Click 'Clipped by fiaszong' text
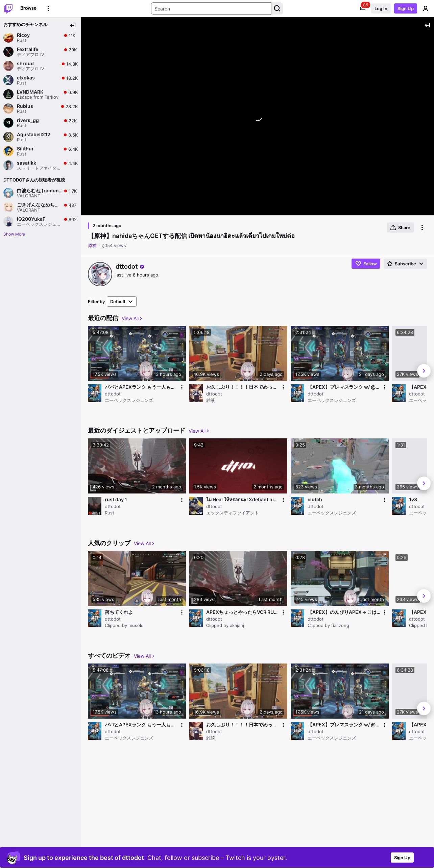Screen dimensions: 434x868 (x=328, y=626)
